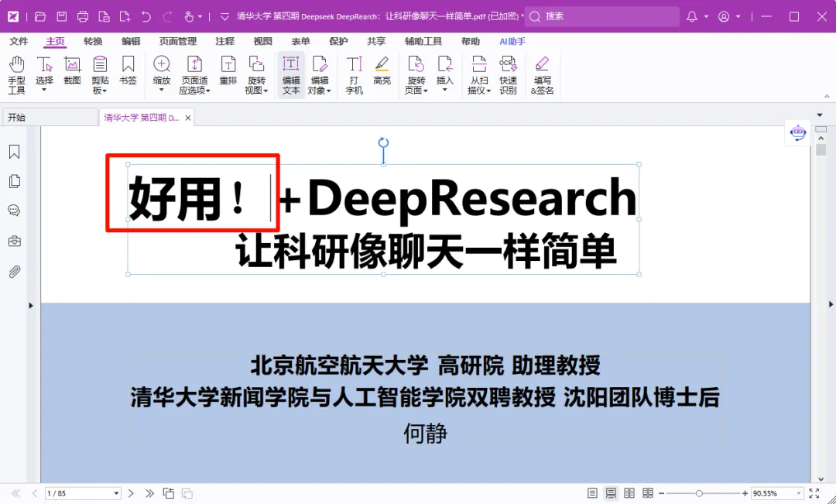Collapse the ribbon with chevron
Image resolution: width=836 pixels, height=504 pixels.
pyautogui.click(x=827, y=97)
